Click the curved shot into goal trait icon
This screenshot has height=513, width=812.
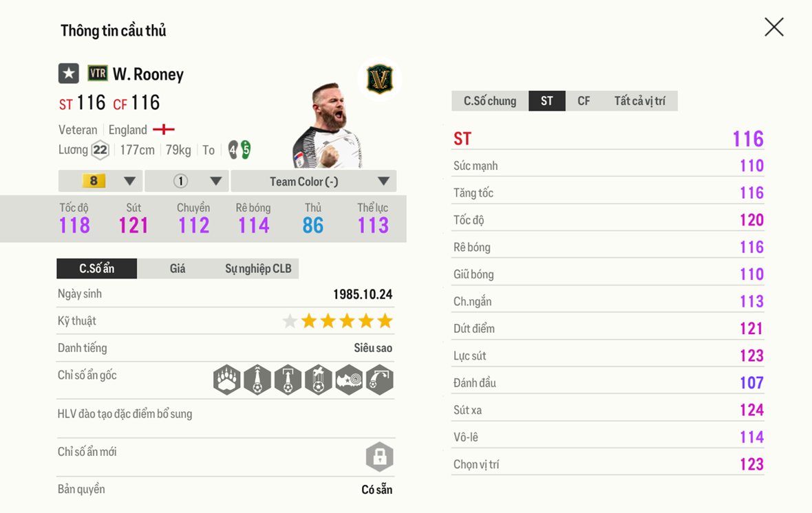[379, 380]
